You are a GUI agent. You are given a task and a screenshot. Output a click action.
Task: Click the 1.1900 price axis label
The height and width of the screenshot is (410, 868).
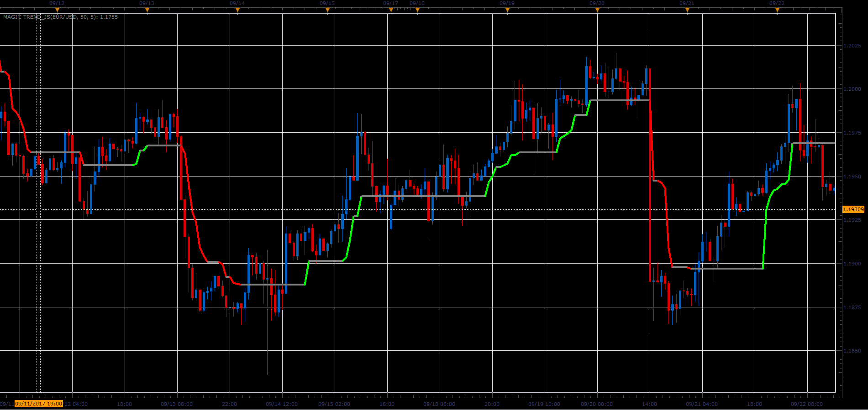(x=852, y=264)
